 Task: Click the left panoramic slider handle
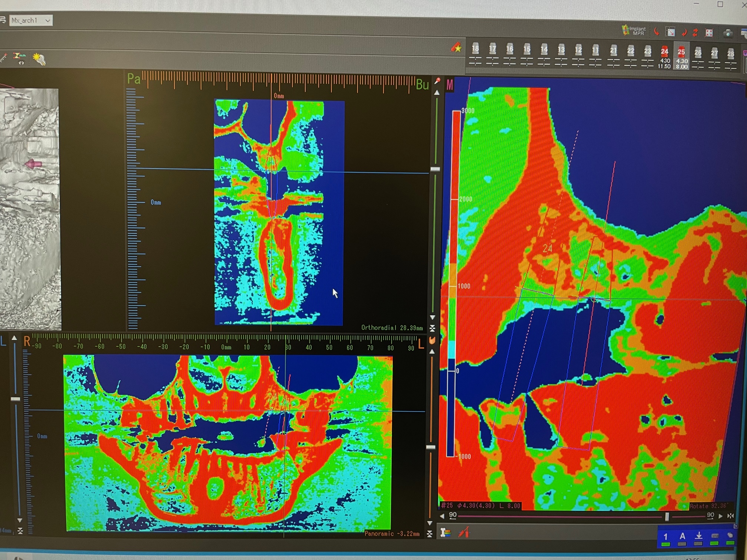[15, 399]
